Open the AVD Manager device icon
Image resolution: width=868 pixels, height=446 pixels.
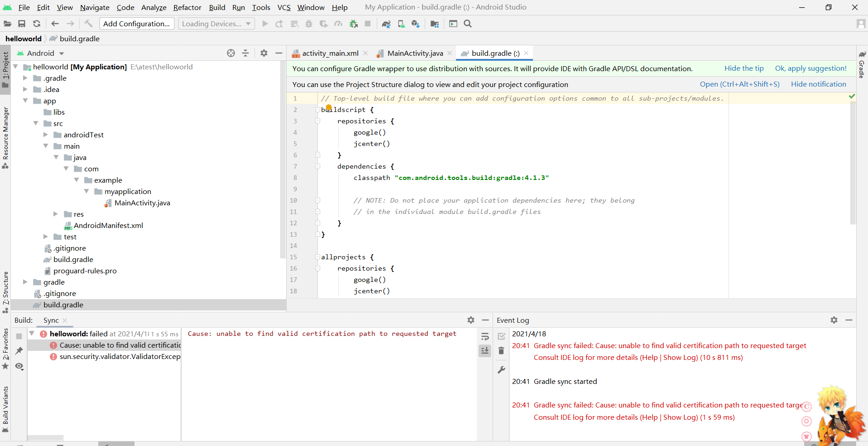401,24
